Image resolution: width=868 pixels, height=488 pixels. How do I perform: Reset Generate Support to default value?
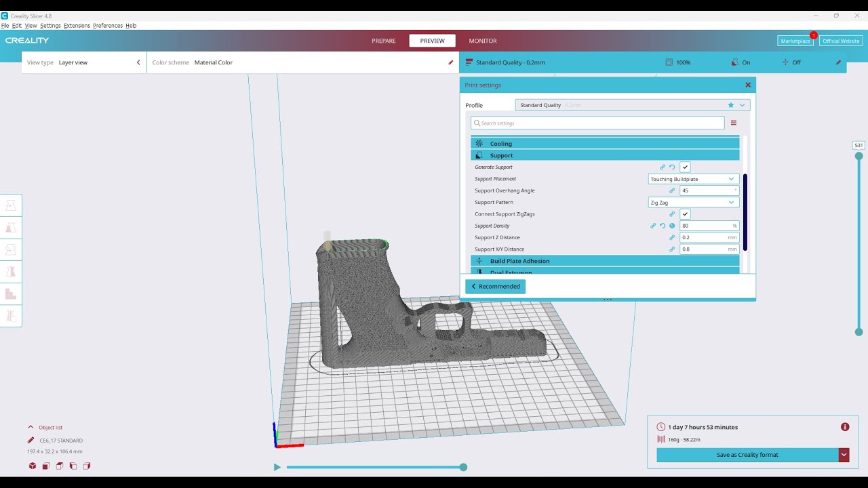[x=672, y=167]
